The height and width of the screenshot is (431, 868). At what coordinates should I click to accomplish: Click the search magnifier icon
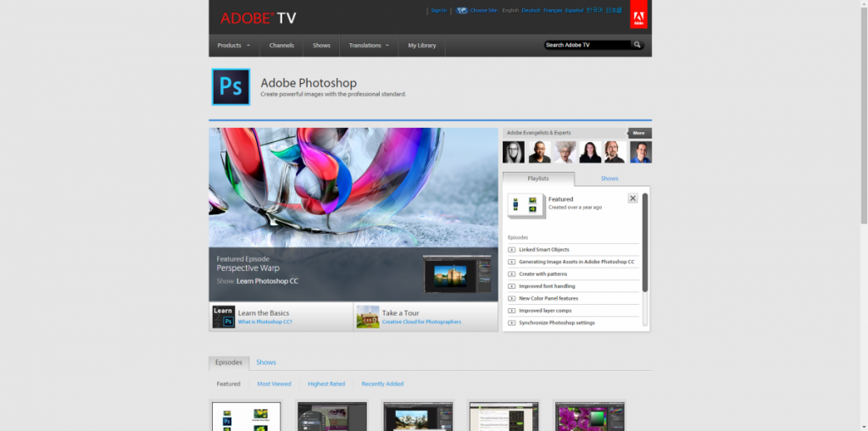click(637, 45)
